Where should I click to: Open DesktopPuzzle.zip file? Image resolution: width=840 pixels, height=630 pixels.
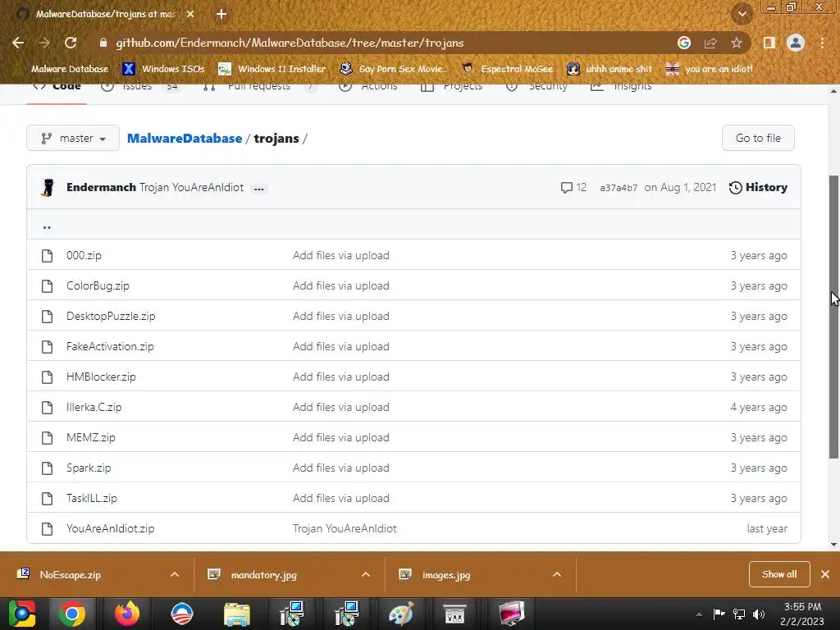[111, 316]
